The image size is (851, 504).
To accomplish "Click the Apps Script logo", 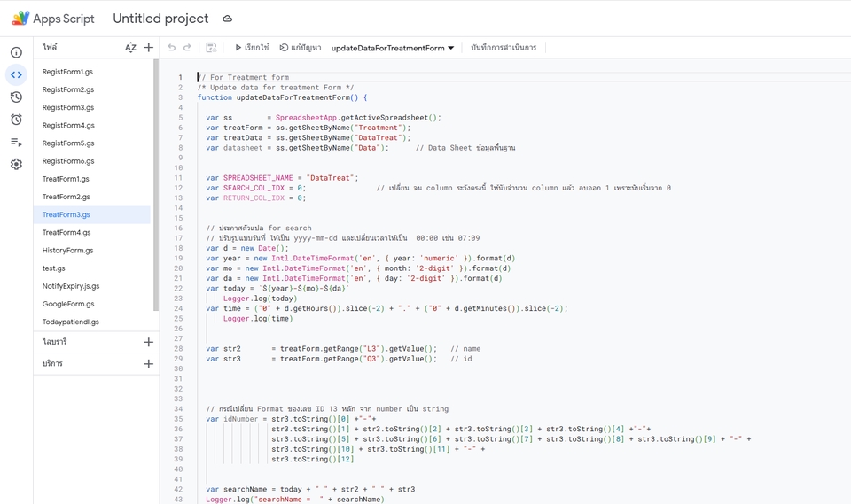I will tap(20, 18).
